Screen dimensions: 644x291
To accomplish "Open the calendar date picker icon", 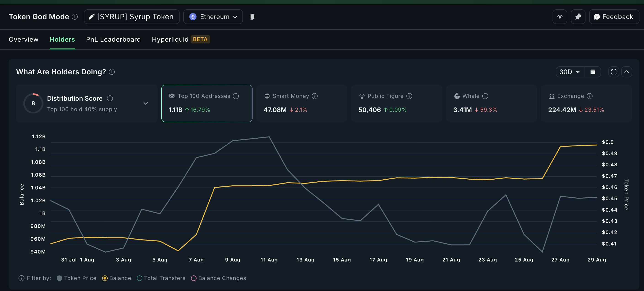I will (593, 72).
